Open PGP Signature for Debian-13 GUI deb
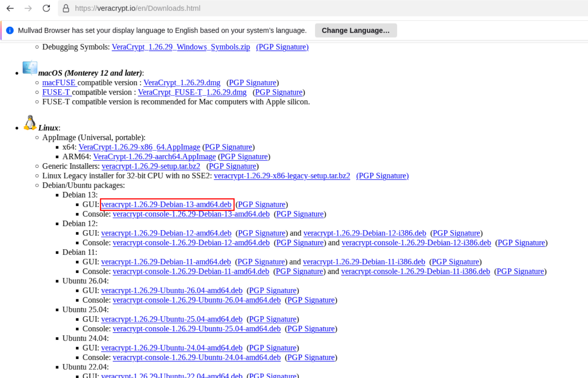Screen dimensions: 588x378 [262, 205]
